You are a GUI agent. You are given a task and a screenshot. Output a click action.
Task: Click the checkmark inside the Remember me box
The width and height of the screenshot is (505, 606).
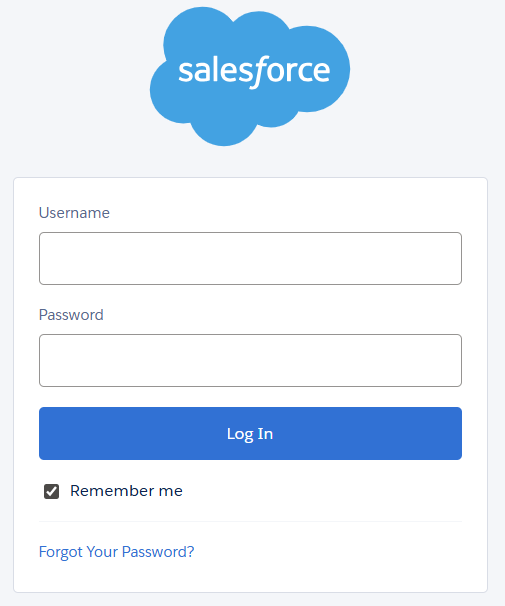click(x=51, y=492)
